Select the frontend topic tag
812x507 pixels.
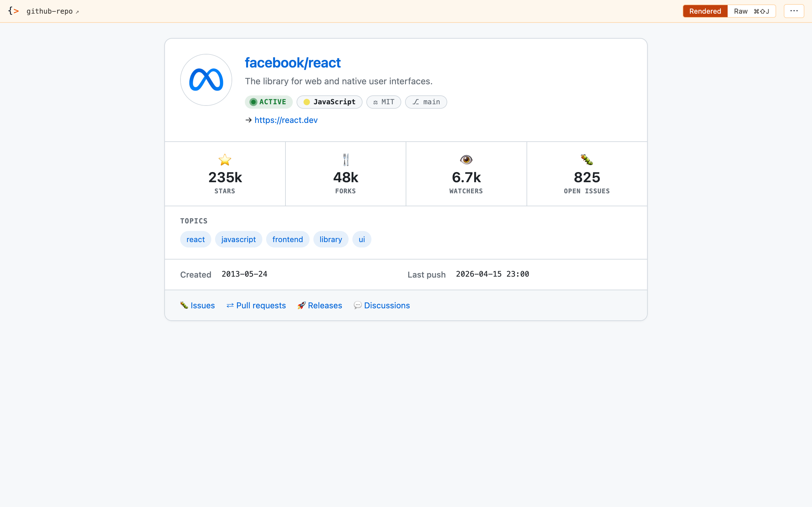[x=288, y=239]
